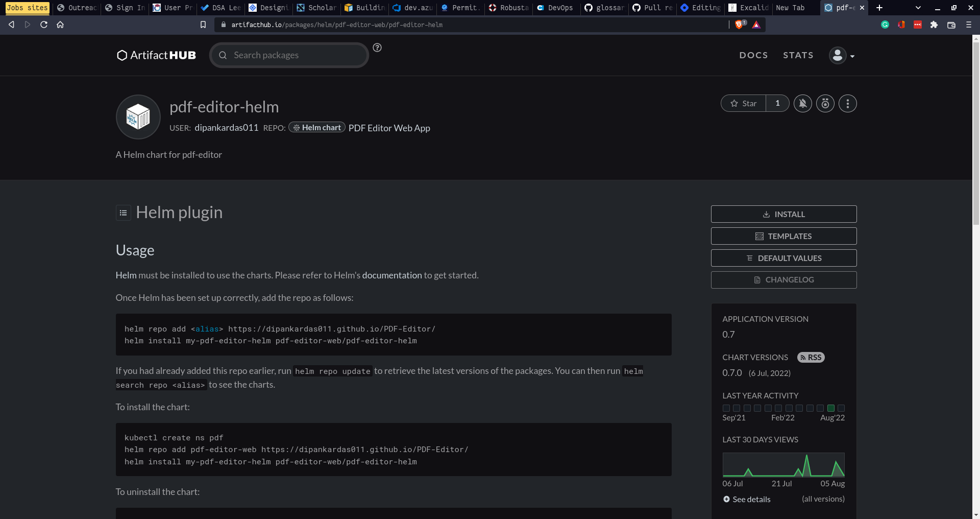Viewport: 980px width, 519px height.
Task: Click the Usage heading
Action: point(135,250)
